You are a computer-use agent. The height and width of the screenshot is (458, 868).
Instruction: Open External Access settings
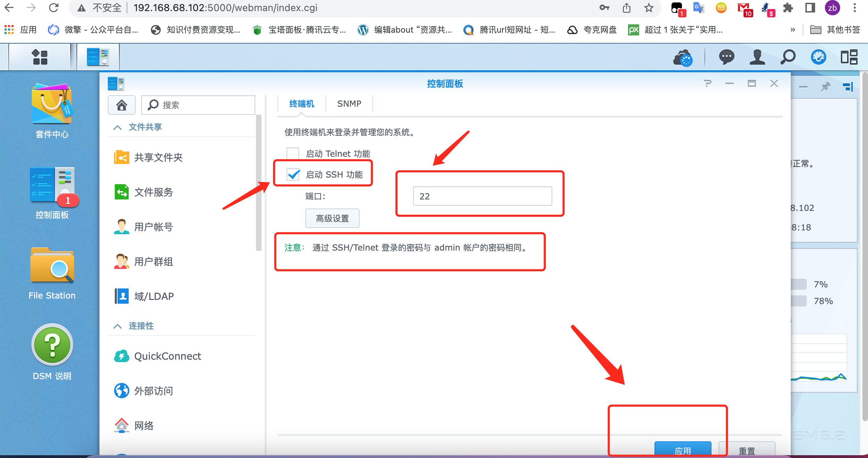point(144,391)
